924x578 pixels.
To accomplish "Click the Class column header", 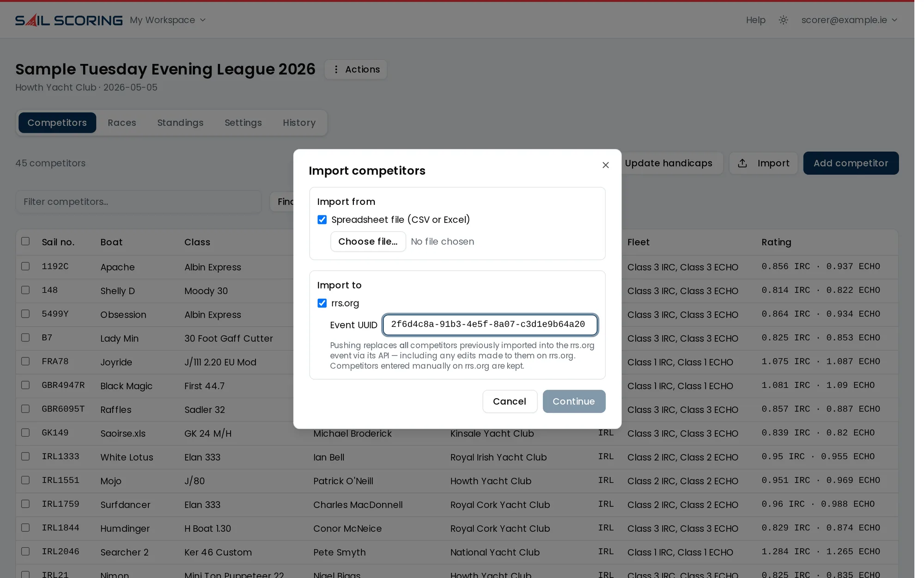I will (x=197, y=242).
